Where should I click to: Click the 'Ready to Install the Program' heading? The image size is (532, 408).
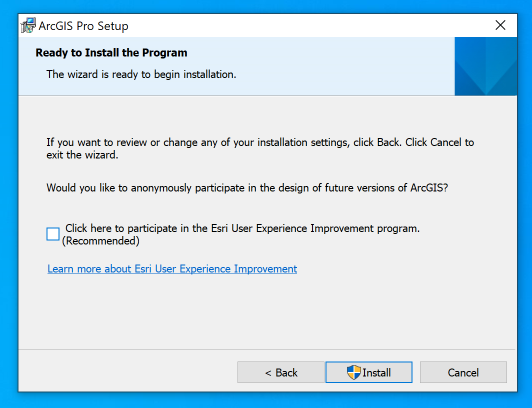click(x=111, y=53)
